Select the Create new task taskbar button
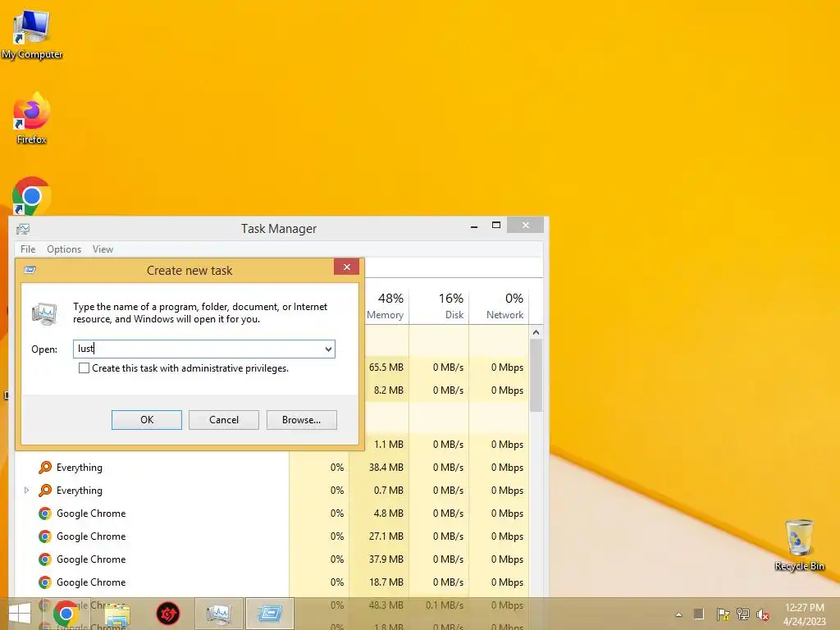Viewport: 840px width, 630px height. 269,614
